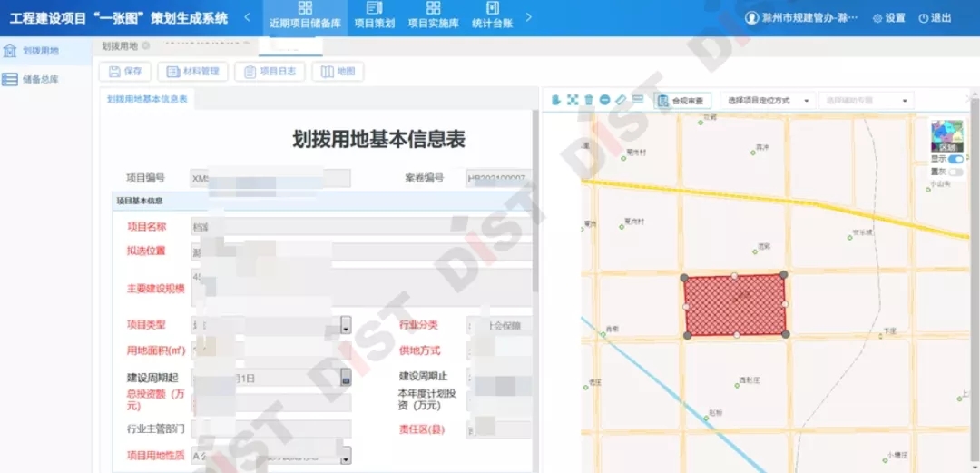The width and height of the screenshot is (980, 473).
Task: Click the 设置 settings gear
Action: click(x=889, y=18)
